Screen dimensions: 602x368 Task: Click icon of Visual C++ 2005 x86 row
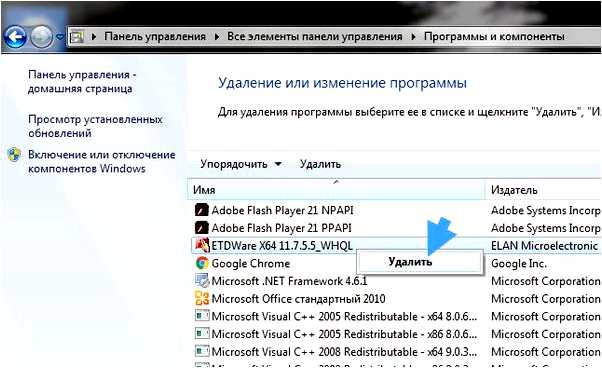202,333
